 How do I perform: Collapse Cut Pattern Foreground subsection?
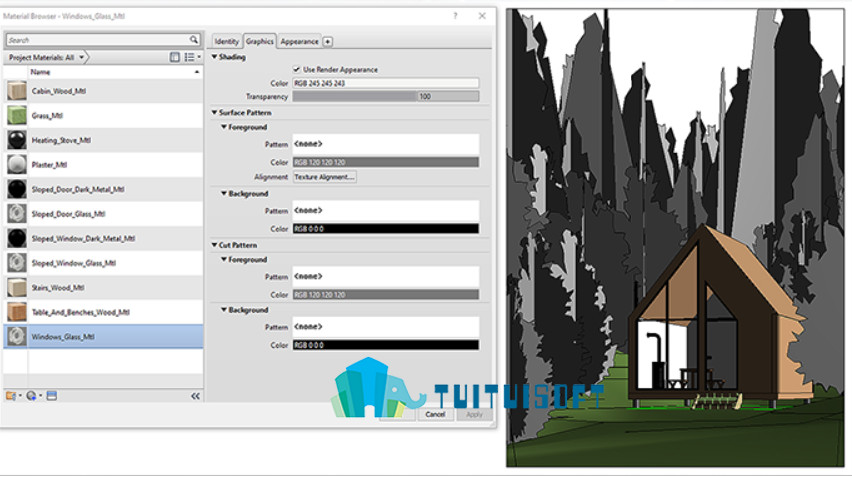(x=224, y=260)
